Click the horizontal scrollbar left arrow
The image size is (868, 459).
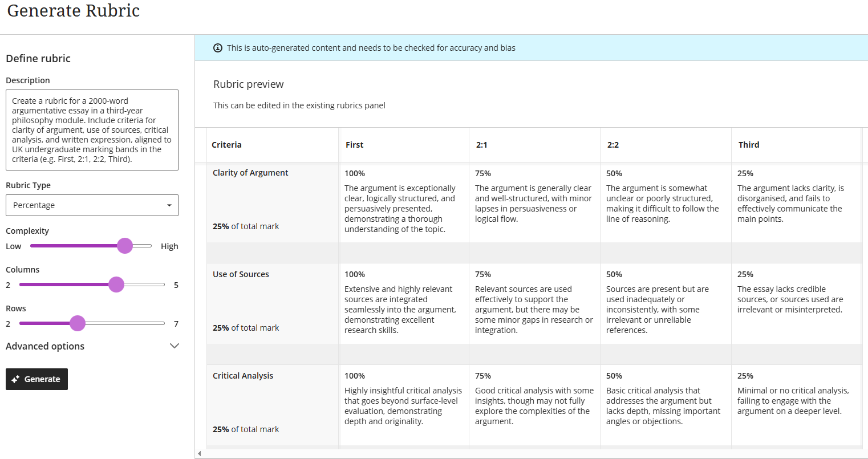(199, 454)
